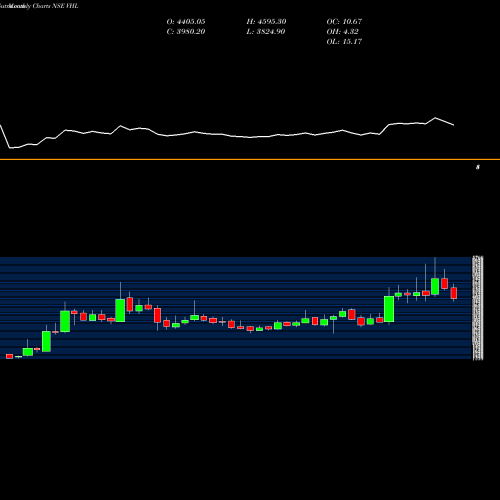This screenshot has width=500, height=500.
Task: Click the last red candlestick on the chart
Action: click(454, 293)
